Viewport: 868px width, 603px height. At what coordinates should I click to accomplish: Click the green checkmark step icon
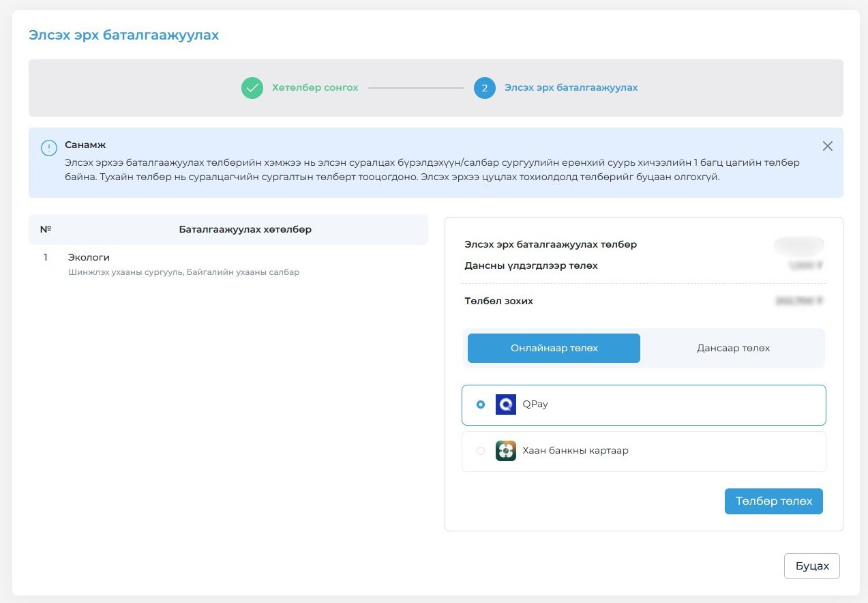(x=252, y=88)
